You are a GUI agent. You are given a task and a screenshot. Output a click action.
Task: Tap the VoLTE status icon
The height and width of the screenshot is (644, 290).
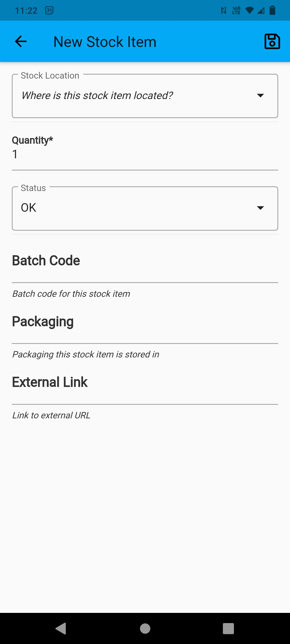click(236, 10)
